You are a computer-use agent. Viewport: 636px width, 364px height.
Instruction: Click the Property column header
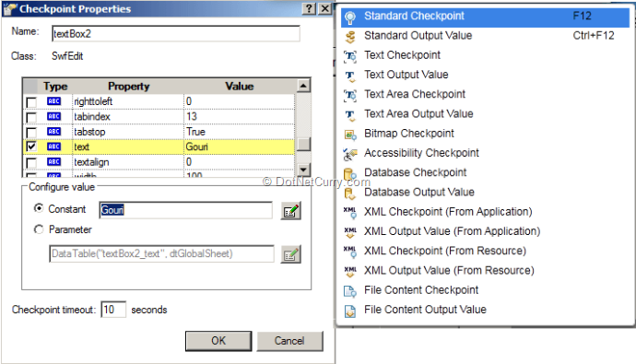pyautogui.click(x=128, y=86)
